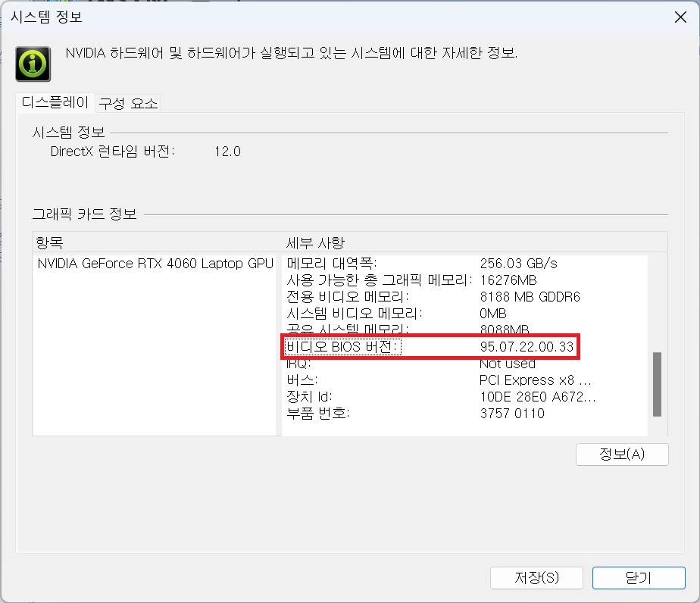Select the IRQ row label
700x603 pixels.
tap(298, 364)
